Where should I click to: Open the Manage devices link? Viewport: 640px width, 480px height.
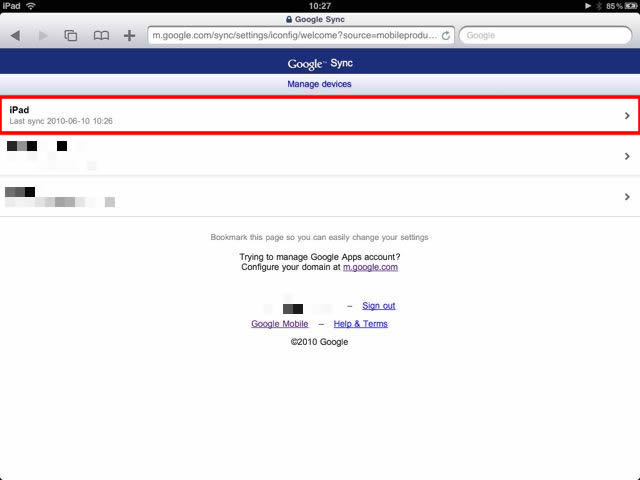(x=319, y=84)
